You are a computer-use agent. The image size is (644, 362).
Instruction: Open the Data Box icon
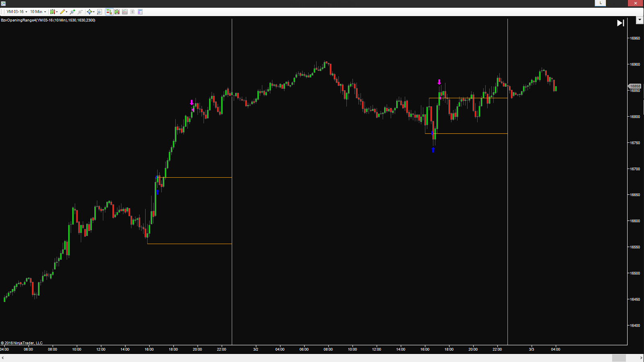pyautogui.click(x=99, y=12)
